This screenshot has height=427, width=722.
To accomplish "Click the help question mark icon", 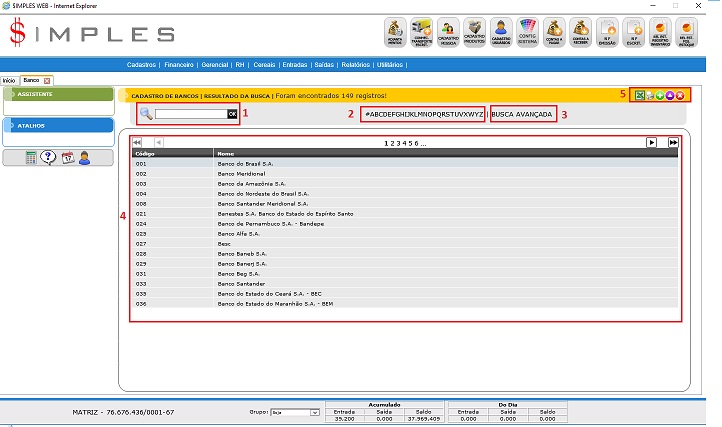I will [48, 157].
